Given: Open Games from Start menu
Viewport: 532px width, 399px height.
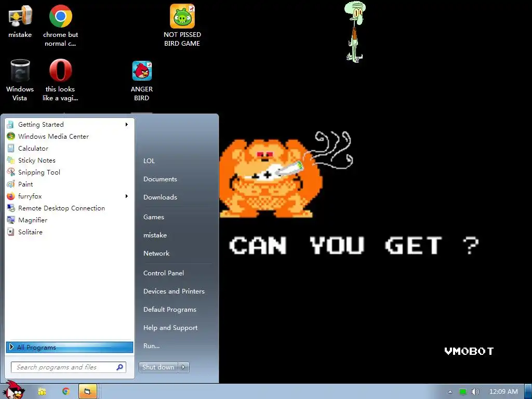Looking at the screenshot, I should click(154, 217).
